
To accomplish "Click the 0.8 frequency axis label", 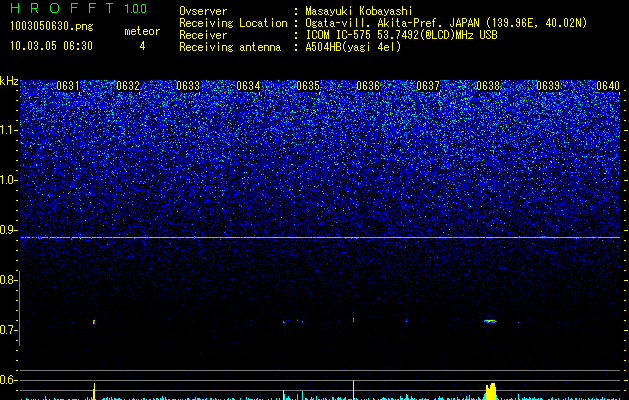I will pos(8,280).
